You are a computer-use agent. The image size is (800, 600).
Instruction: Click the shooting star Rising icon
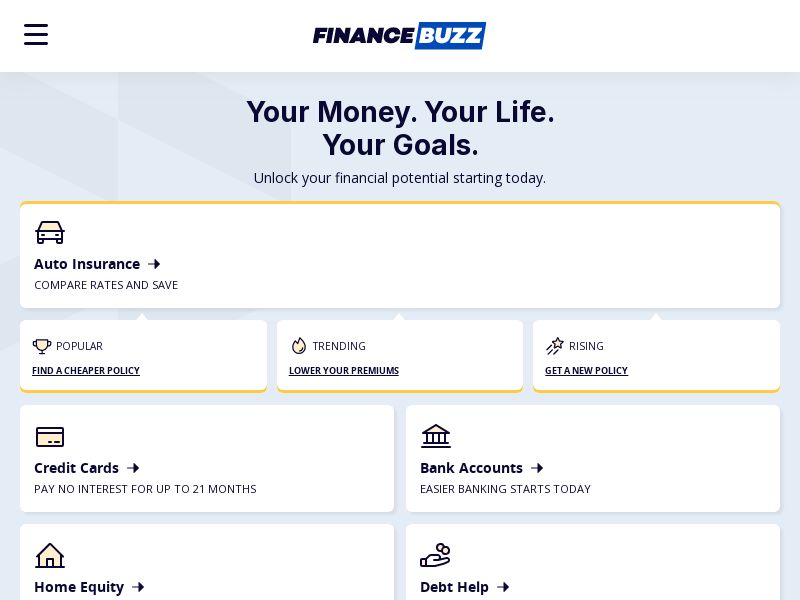click(555, 346)
